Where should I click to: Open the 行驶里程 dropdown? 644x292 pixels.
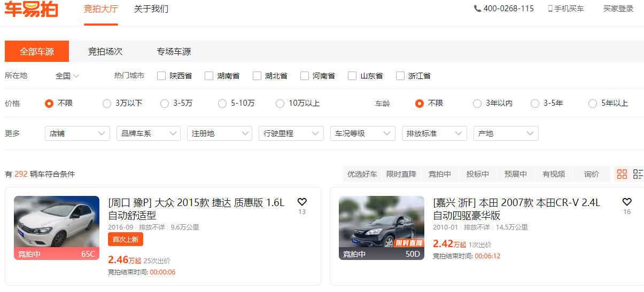(x=291, y=133)
